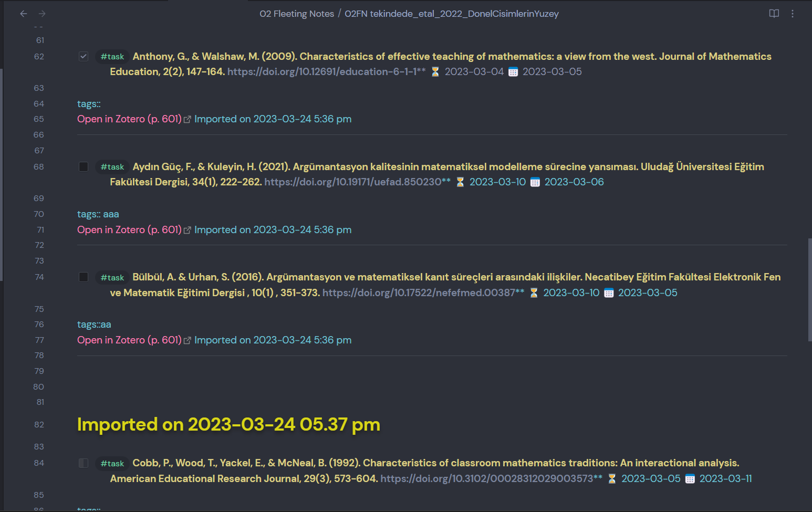The image size is (812, 512).
Task: Mark the Cobb task as complete
Action: click(x=84, y=463)
